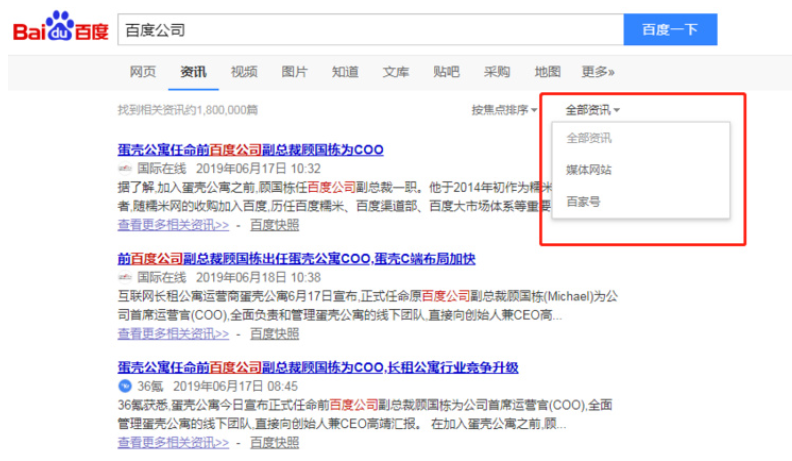Switch to the 网页 tab
Viewport: 792px width, 461px height.
143,72
